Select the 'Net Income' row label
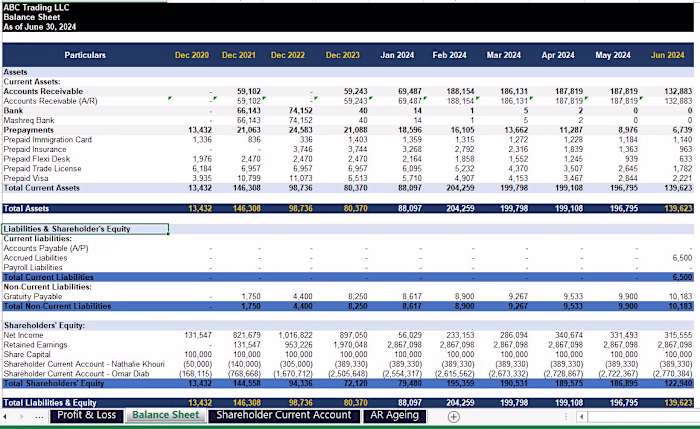 23,335
